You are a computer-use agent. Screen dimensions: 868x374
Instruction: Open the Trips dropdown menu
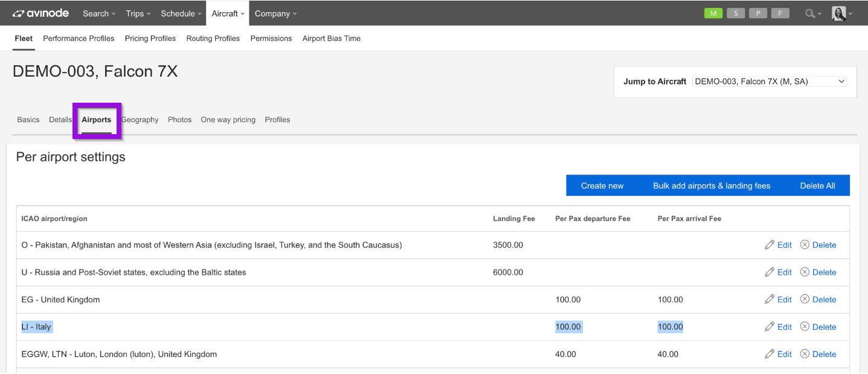pyautogui.click(x=138, y=13)
